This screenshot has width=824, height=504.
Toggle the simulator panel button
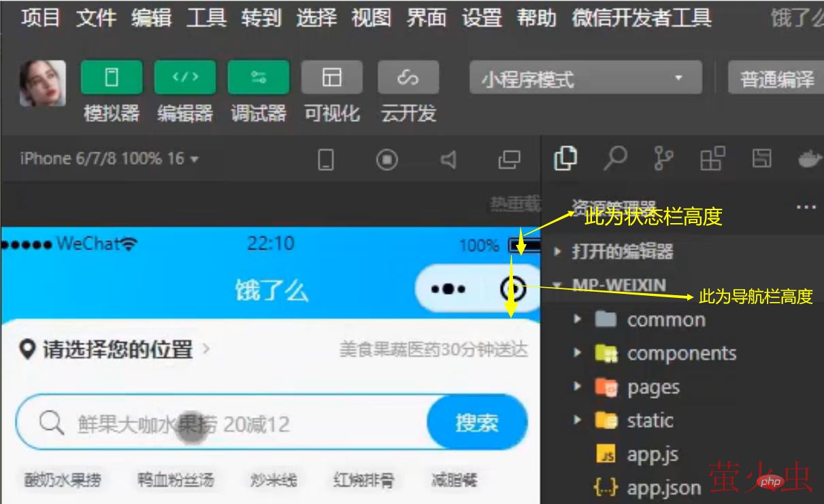click(112, 78)
